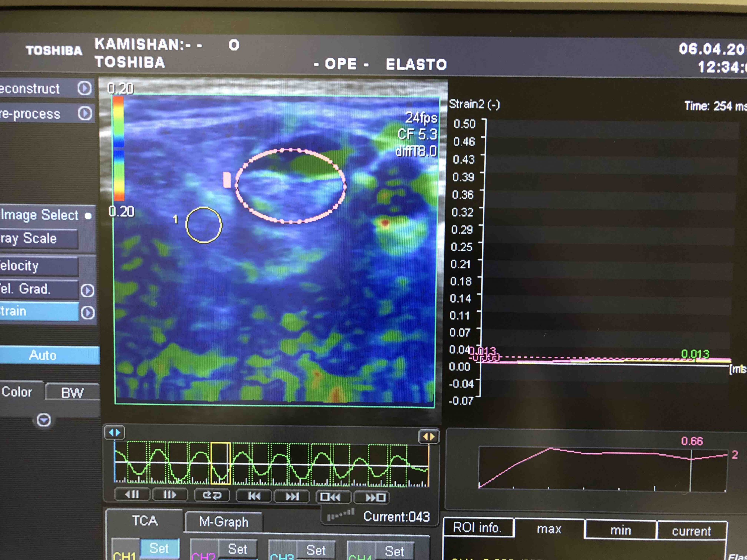
Task: Switch display to BW mode
Action: pos(72,393)
